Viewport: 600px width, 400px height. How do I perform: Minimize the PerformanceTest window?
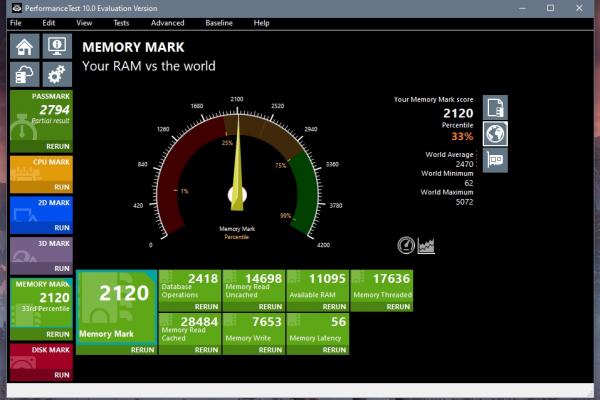tap(523, 8)
